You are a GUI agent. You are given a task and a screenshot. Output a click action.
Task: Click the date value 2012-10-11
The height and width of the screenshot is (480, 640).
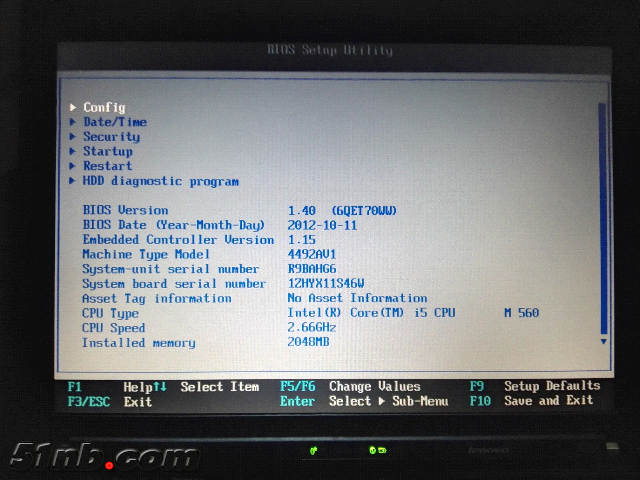322,225
